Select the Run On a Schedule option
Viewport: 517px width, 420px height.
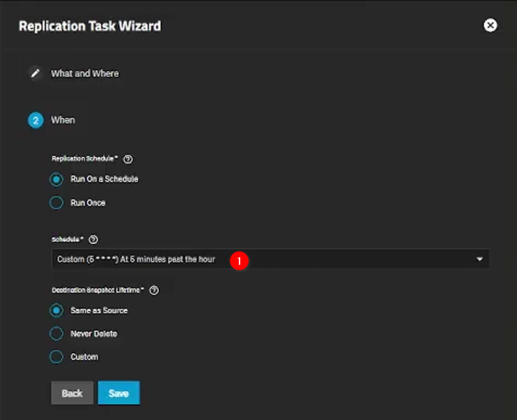click(x=57, y=179)
